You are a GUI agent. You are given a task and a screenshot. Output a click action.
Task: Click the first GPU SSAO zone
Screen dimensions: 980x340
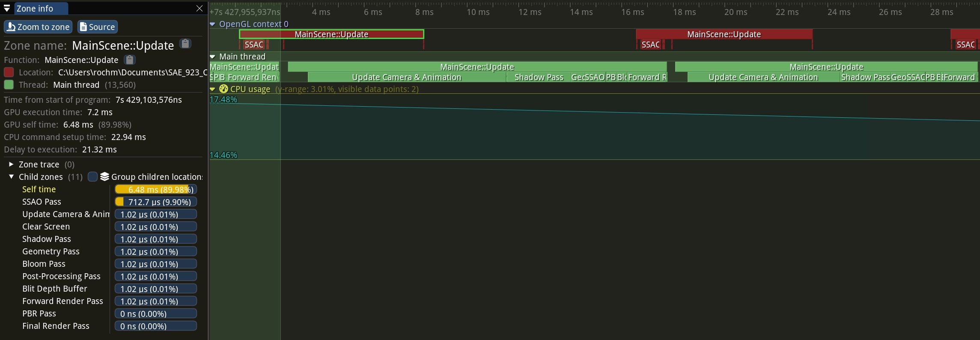click(x=254, y=45)
